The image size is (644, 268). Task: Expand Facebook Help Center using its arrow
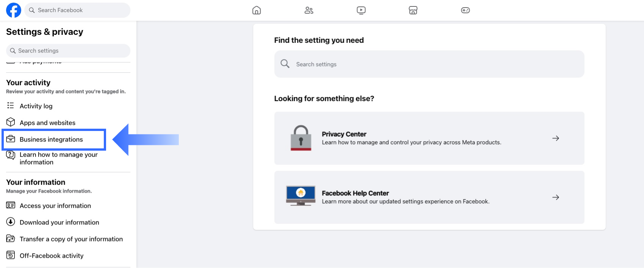555,197
